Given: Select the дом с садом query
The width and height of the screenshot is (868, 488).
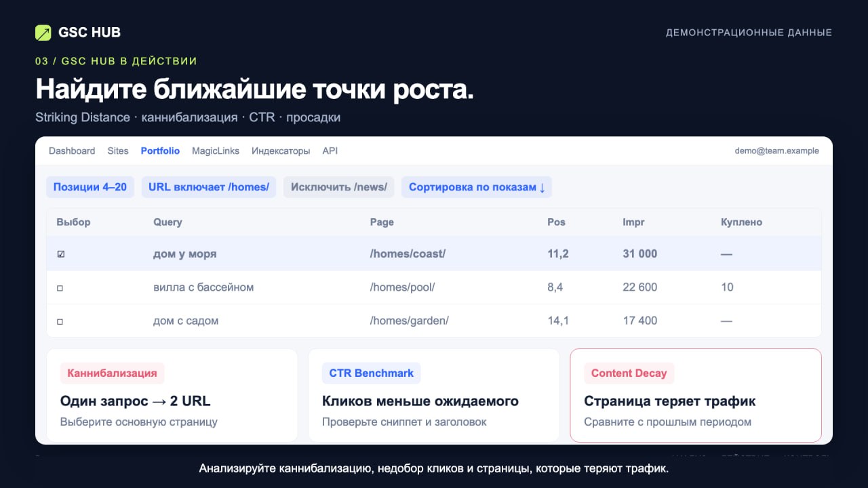Looking at the screenshot, I should pos(186,321).
